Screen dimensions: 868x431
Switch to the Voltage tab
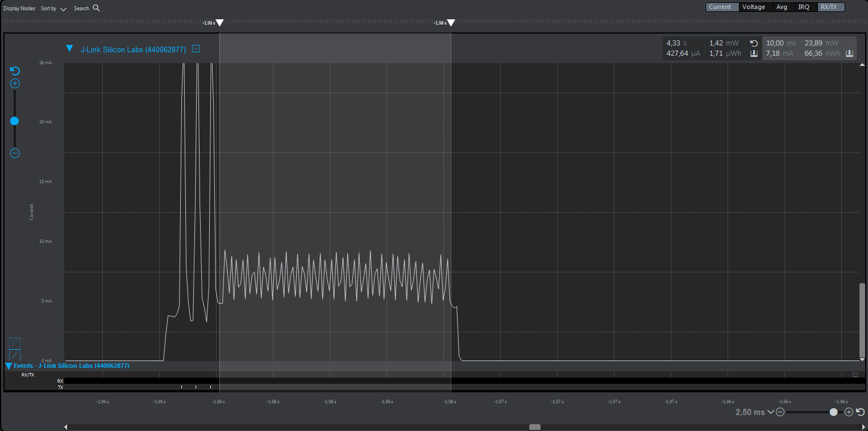tap(754, 7)
